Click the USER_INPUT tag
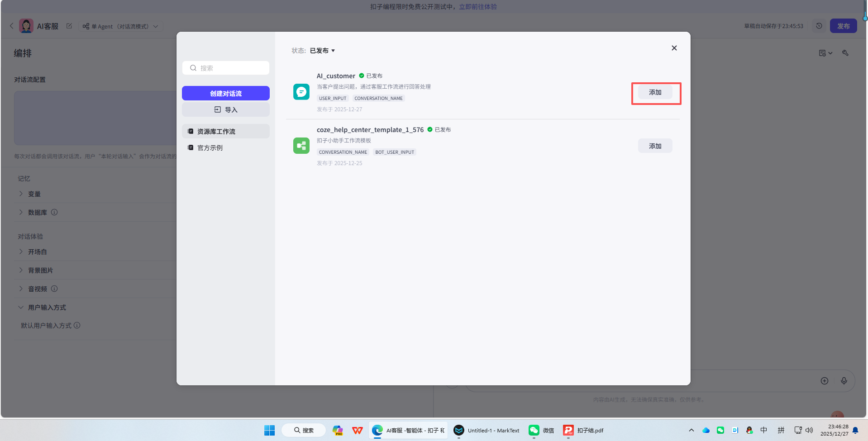This screenshot has height=441, width=868. 333,98
